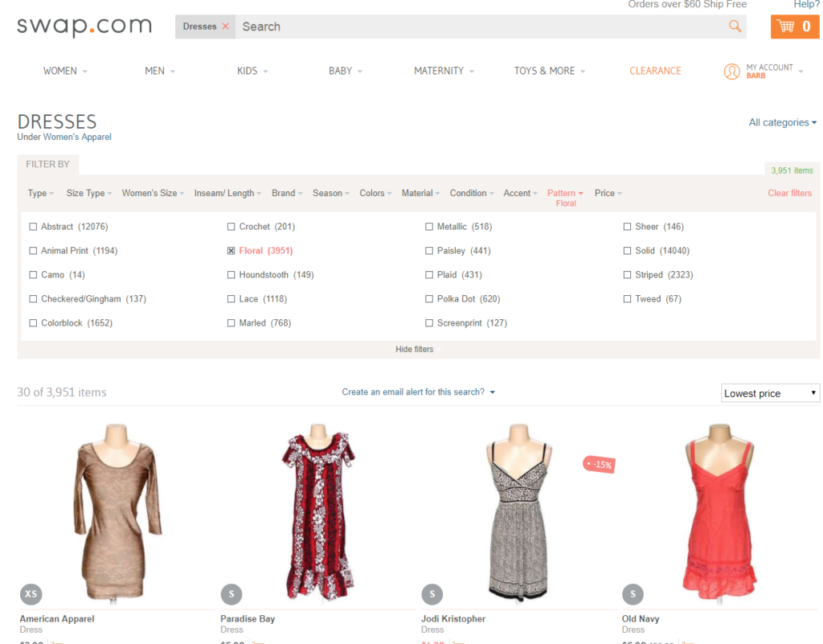Image resolution: width=823 pixels, height=644 pixels.
Task: Open the Season filter dropdown
Action: (x=331, y=193)
